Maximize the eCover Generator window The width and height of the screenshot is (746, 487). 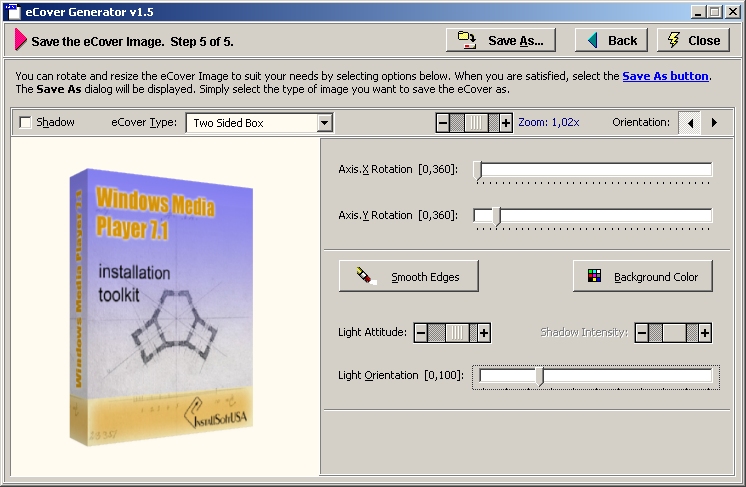(715, 11)
